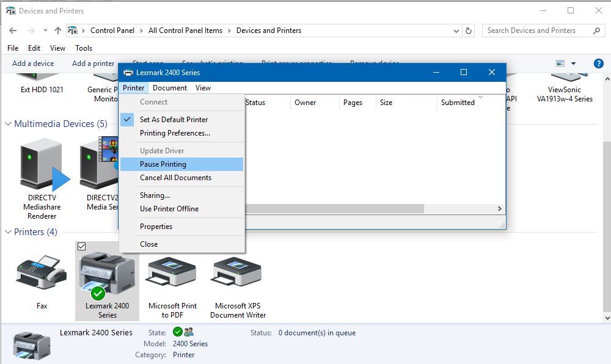611x364 pixels.
Task: Choose Cancel All Documents
Action: coord(181,178)
